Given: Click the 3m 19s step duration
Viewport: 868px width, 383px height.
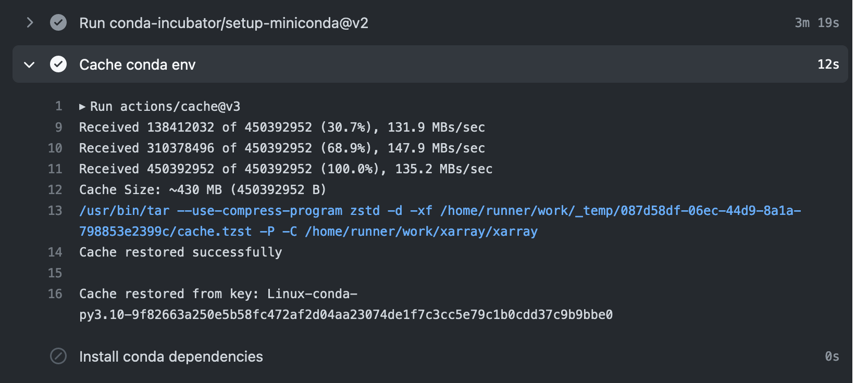Looking at the screenshot, I should 816,23.
